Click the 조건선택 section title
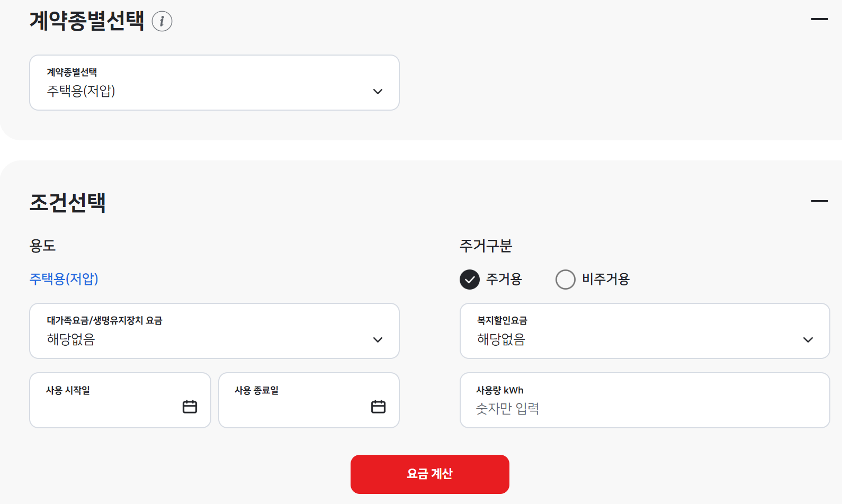Screen dimensions: 842x504 click(x=68, y=203)
